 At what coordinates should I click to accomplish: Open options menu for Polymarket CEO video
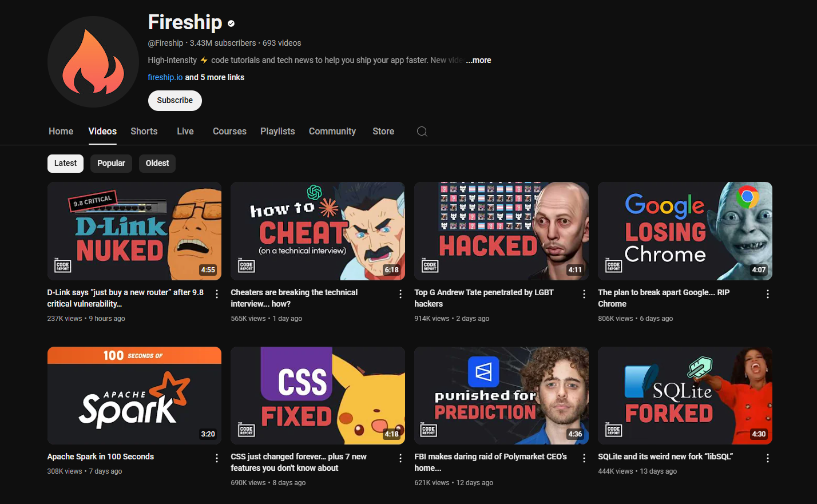pyautogui.click(x=584, y=458)
